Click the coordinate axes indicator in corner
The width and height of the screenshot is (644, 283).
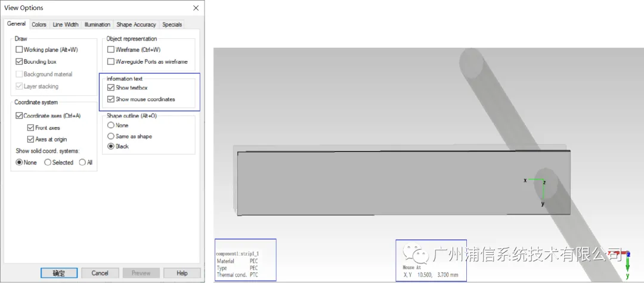624,263
